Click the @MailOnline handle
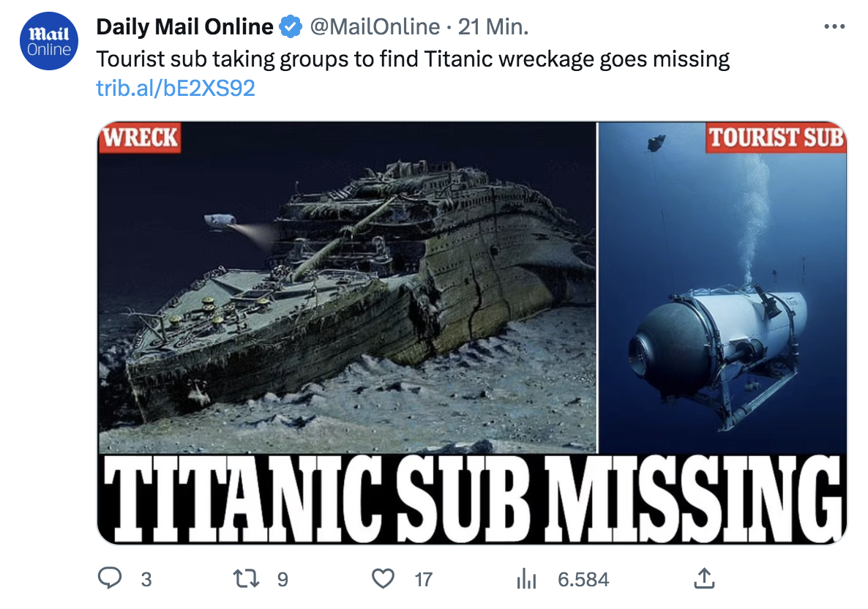Image resolution: width=868 pixels, height=609 pixels. tap(374, 27)
